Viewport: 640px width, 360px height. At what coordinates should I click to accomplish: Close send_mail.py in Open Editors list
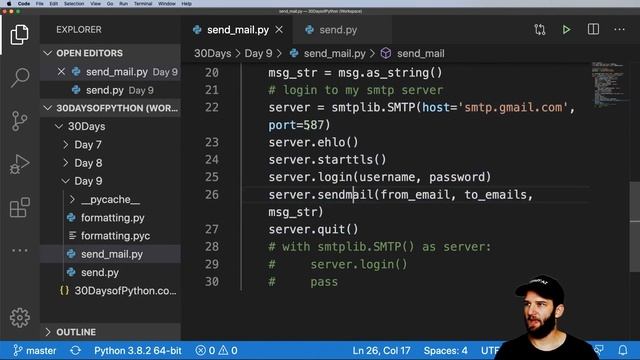click(61, 72)
